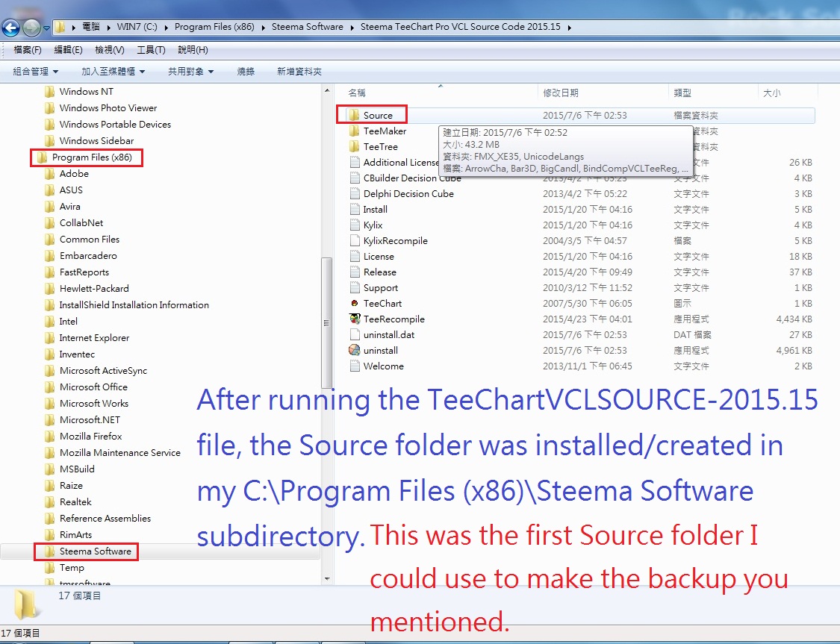The width and height of the screenshot is (840, 644).
Task: Expand the dropdown arrow after Steema Software breadcrumb
Action: [352, 28]
